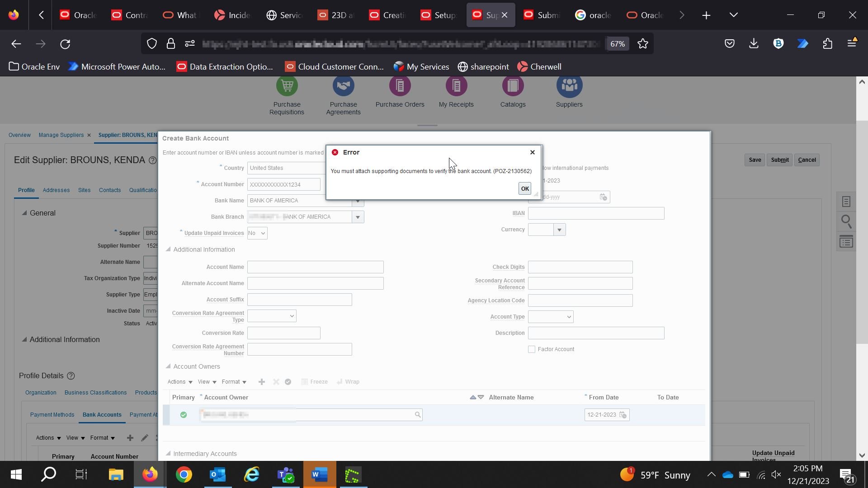Check the Factor Account checkbox
This screenshot has width=868, height=488.
pyautogui.click(x=532, y=349)
